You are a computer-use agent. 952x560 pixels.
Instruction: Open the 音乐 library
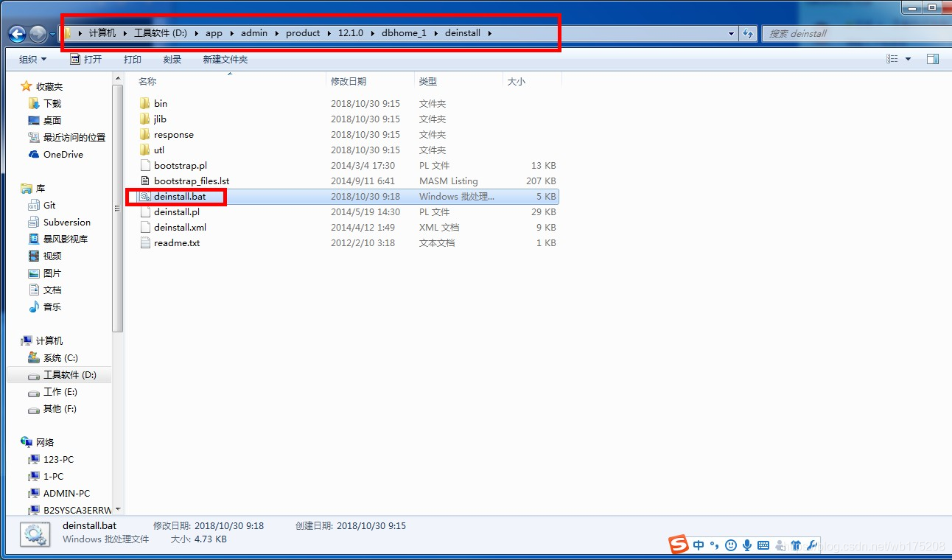tap(52, 307)
